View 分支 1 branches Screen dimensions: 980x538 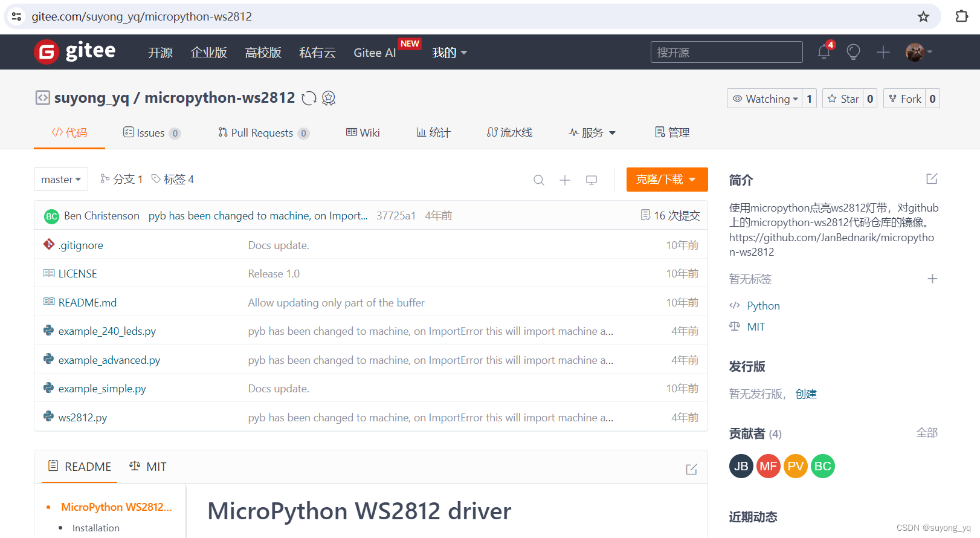(x=121, y=179)
